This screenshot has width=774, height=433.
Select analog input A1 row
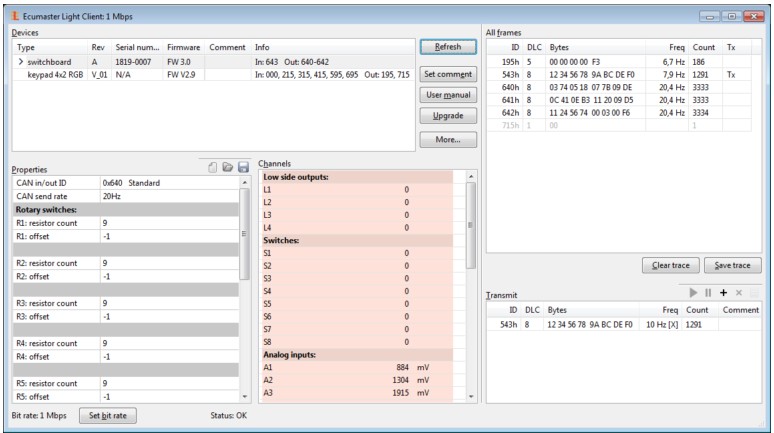click(356, 367)
